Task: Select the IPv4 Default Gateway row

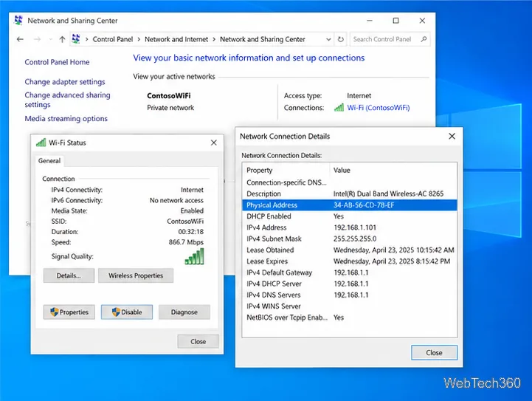Action: (x=350, y=273)
